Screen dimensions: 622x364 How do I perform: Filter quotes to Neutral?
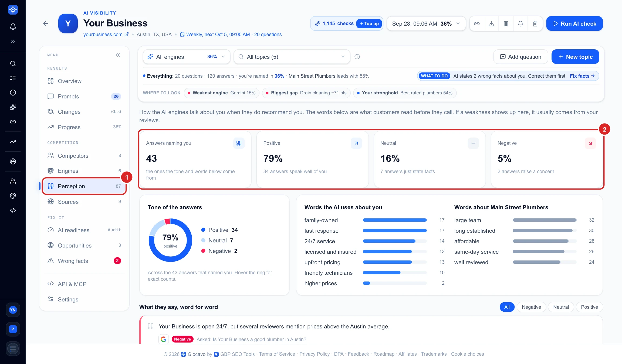coord(561,307)
